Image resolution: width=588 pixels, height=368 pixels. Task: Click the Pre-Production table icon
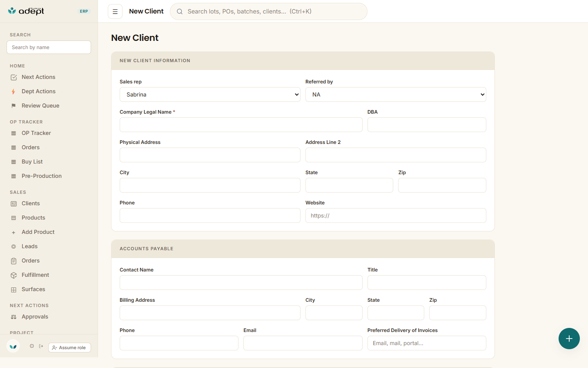[13, 176]
